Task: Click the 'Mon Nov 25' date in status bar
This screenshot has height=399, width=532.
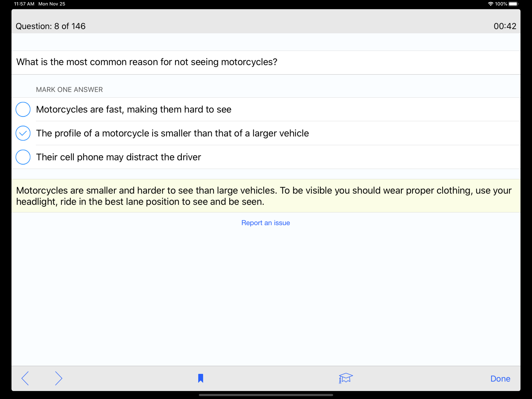Action: coord(52,4)
